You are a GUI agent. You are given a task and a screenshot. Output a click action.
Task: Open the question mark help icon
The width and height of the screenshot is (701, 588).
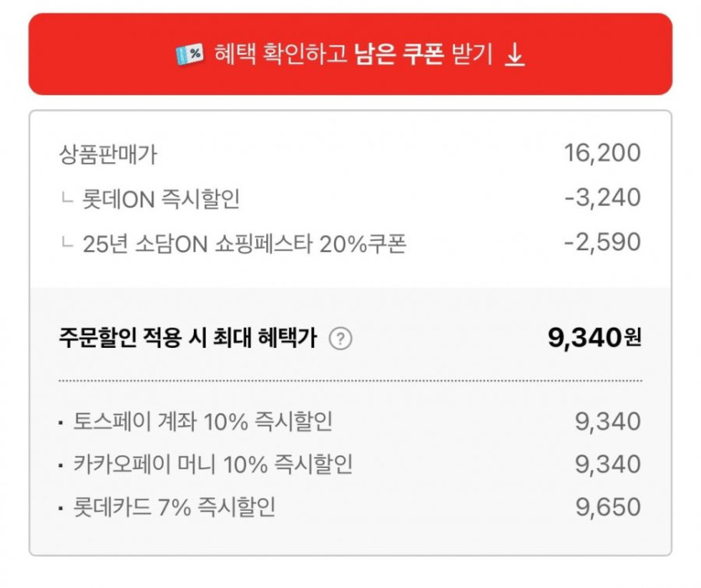coord(340,339)
